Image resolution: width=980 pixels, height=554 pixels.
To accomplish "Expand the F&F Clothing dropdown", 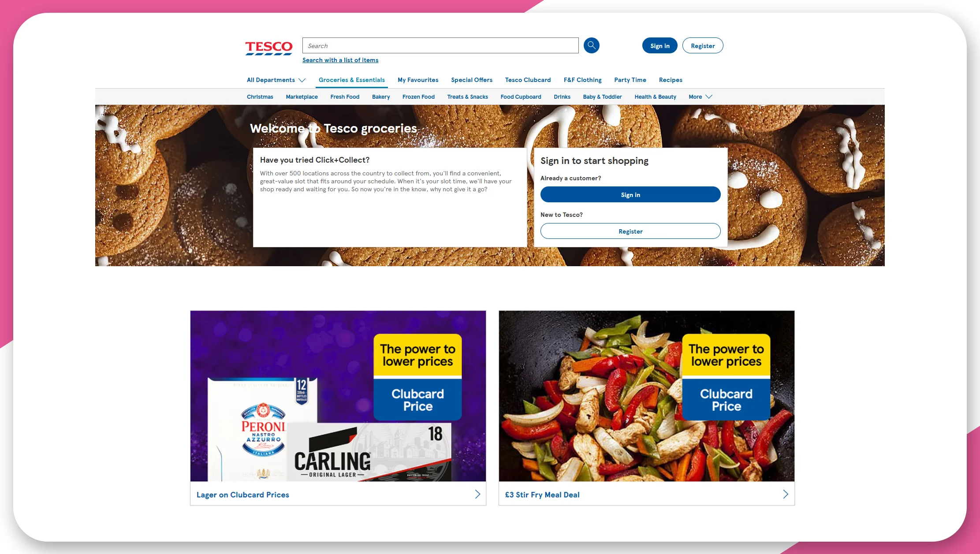I will point(582,80).
